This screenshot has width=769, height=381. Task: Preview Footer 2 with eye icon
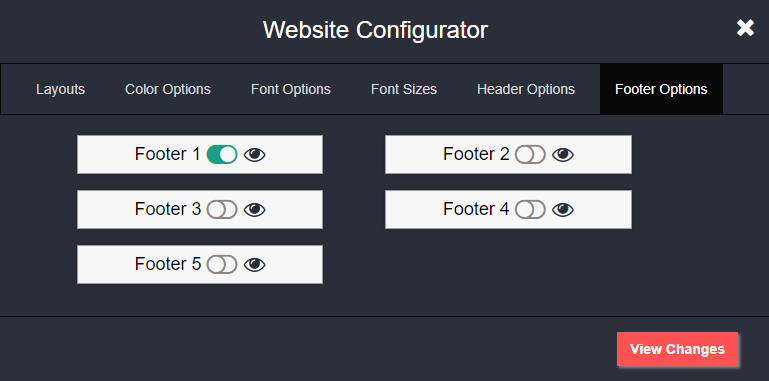coord(563,155)
